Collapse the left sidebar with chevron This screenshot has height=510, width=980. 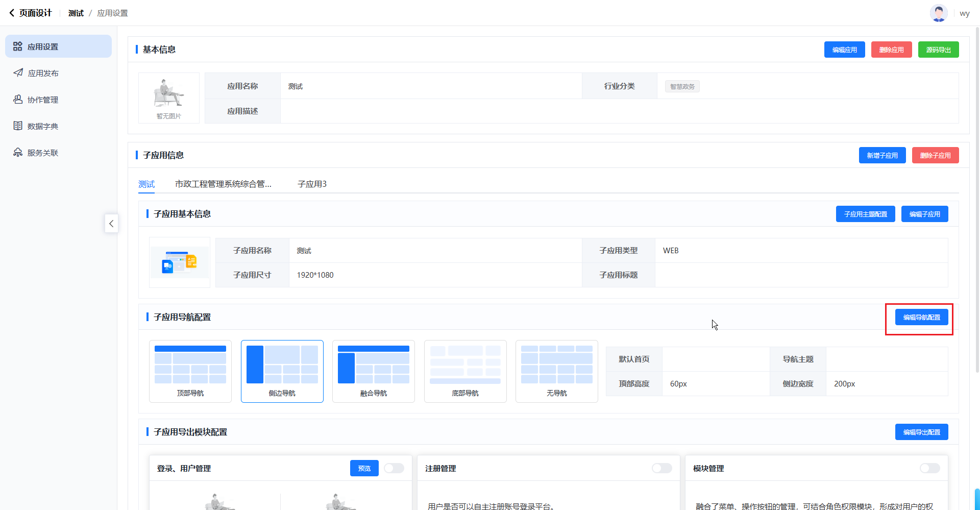[111, 224]
